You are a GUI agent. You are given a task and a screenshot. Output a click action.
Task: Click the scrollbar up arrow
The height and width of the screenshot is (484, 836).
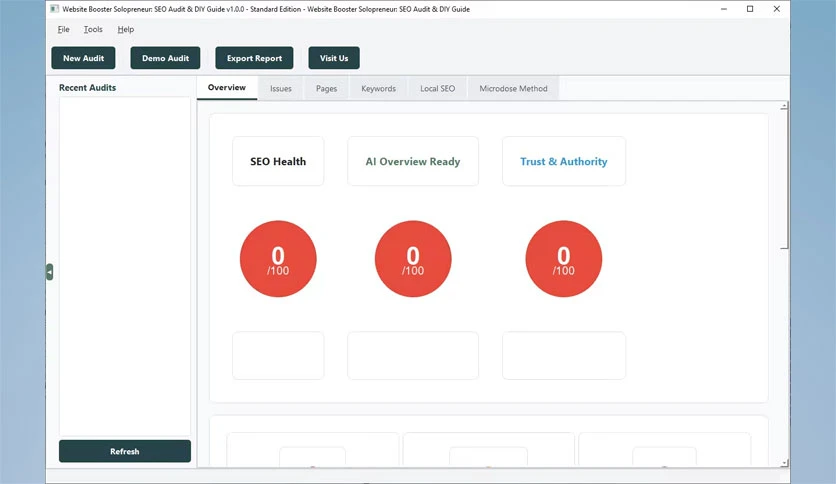[x=784, y=107]
